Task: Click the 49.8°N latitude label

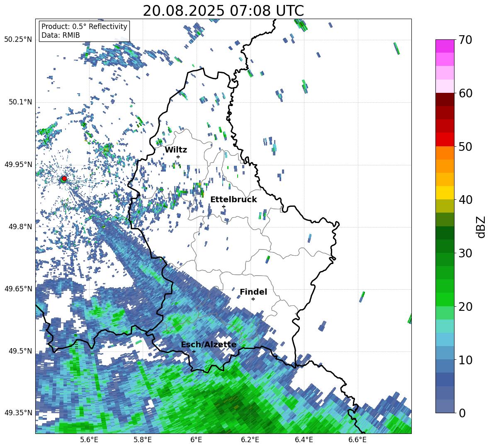Action: coord(20,227)
